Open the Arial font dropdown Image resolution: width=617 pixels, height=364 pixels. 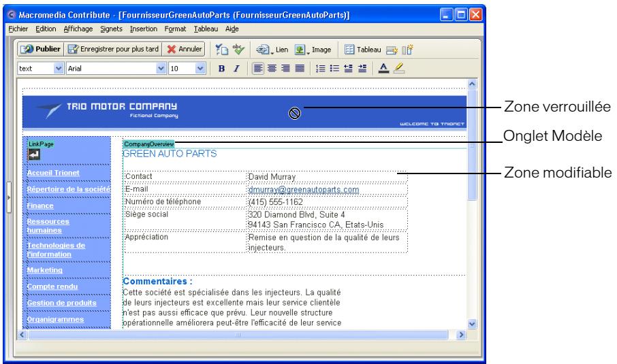click(x=116, y=69)
